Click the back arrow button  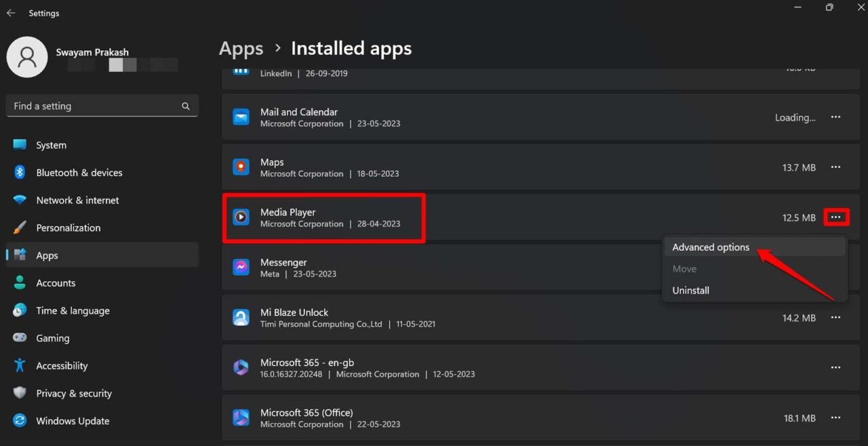(10, 12)
